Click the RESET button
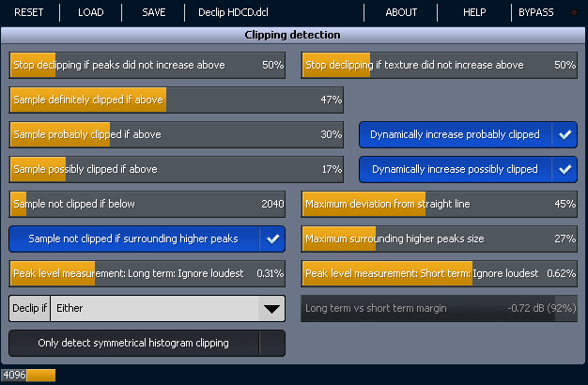This screenshot has width=588, height=385. pos(29,12)
